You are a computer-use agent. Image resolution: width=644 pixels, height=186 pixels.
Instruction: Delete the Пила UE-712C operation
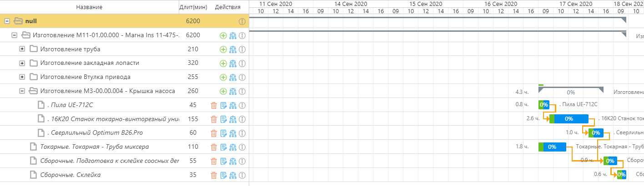[x=214, y=105]
